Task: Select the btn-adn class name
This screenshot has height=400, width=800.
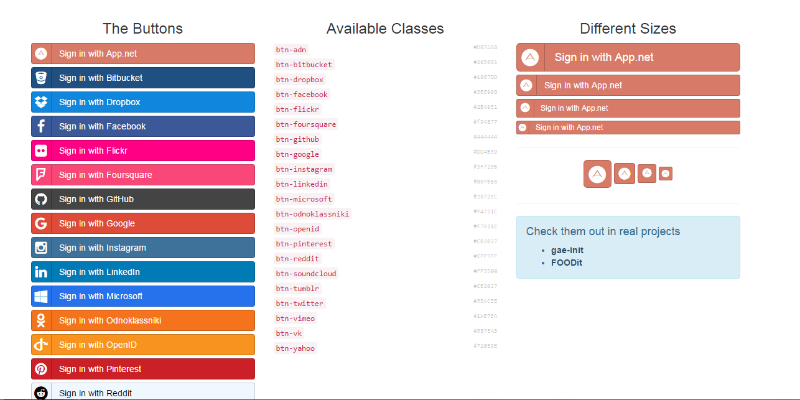Action: tap(291, 49)
